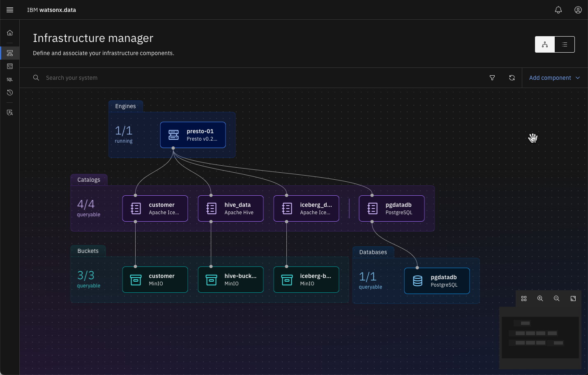Select the pgdatadb database node

(437, 281)
